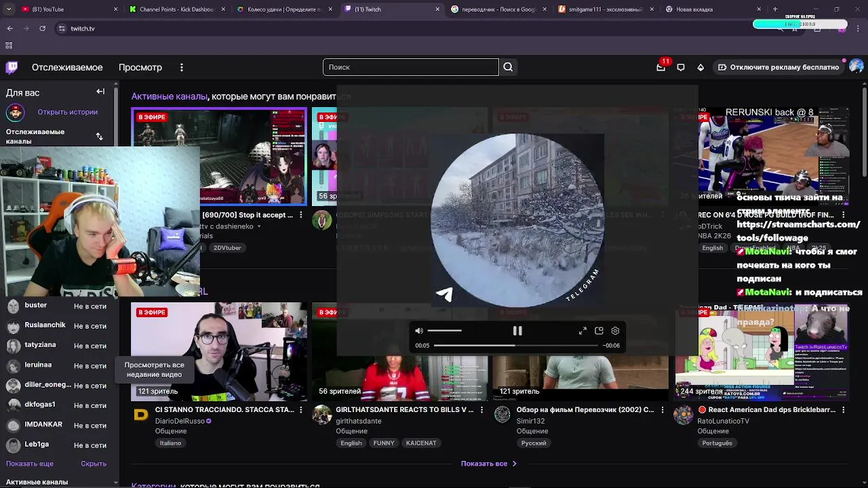Click DiarioDelRusso channel avatar

point(141,415)
